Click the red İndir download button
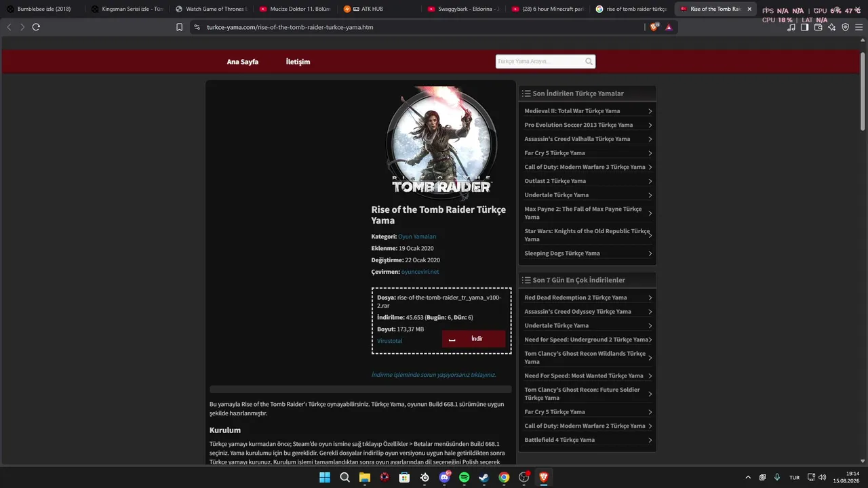This screenshot has width=868, height=488. [473, 339]
